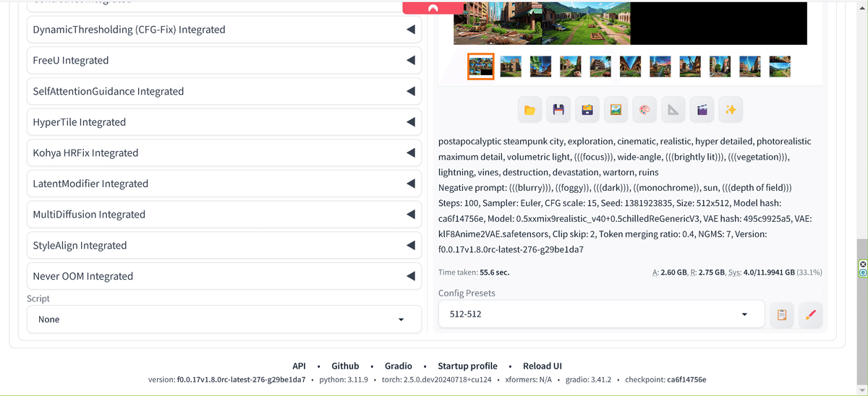Select the orange-outlined grid thumbnail
Screen dimensions: 868x396
coord(481,66)
